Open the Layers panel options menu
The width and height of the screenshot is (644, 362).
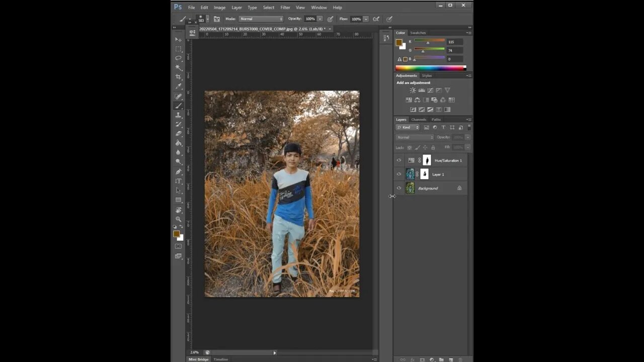point(468,120)
